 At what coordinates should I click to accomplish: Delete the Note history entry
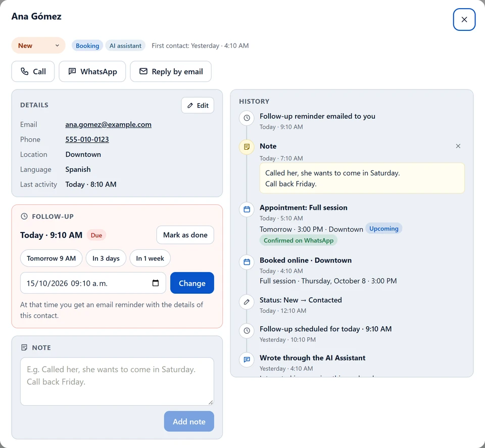[458, 146]
